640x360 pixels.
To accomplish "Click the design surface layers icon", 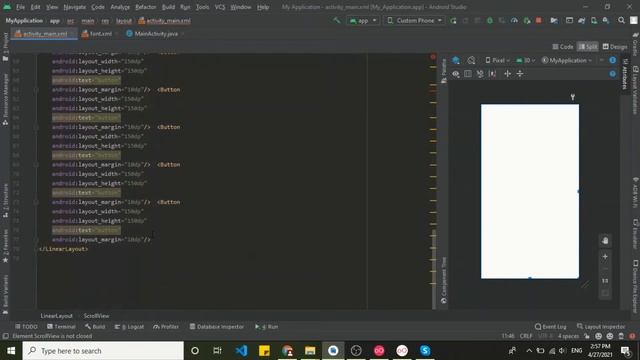I will pos(456,60).
